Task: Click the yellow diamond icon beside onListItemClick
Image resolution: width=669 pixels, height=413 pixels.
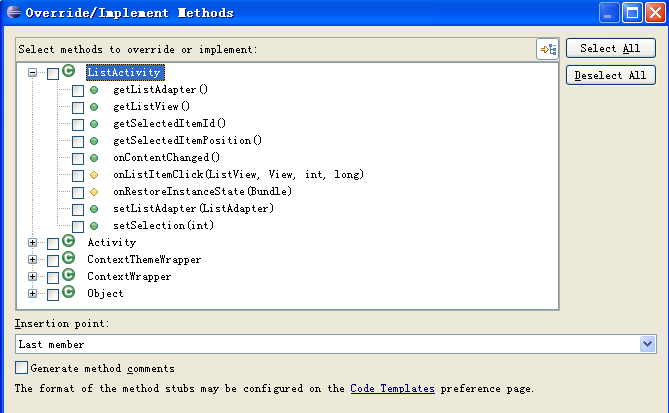Action: click(94, 175)
